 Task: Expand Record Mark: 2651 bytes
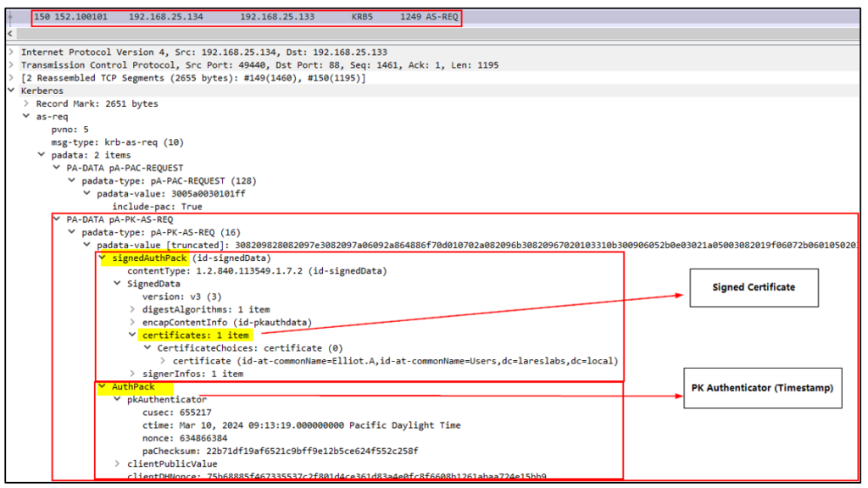click(x=26, y=103)
